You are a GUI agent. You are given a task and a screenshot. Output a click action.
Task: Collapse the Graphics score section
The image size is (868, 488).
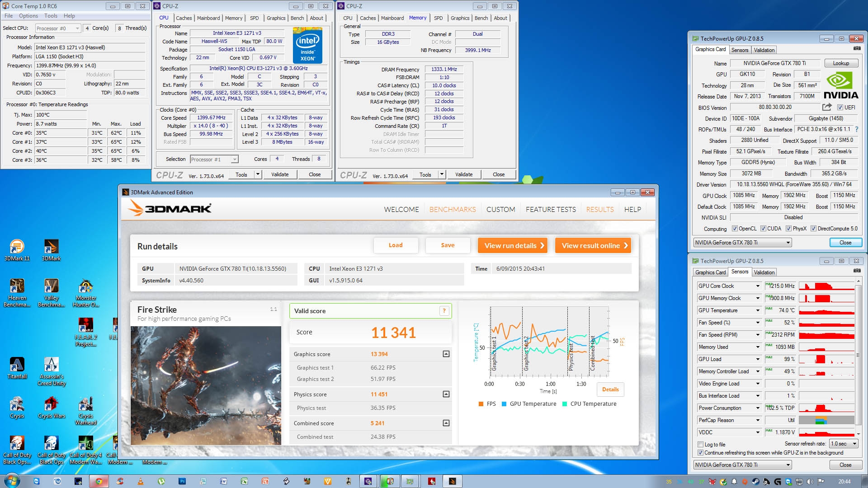point(446,354)
